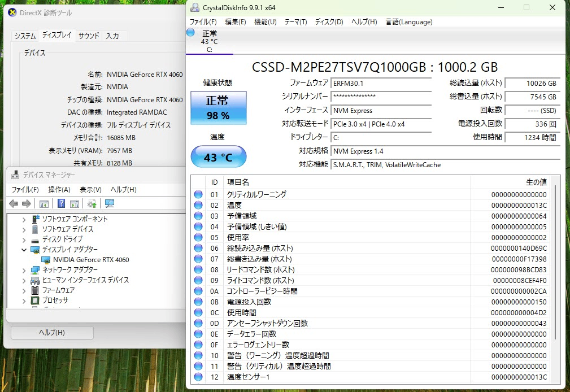Click the status circle for 電源投入回数 row 0B
This screenshot has width=570, height=392.
coord(198,302)
